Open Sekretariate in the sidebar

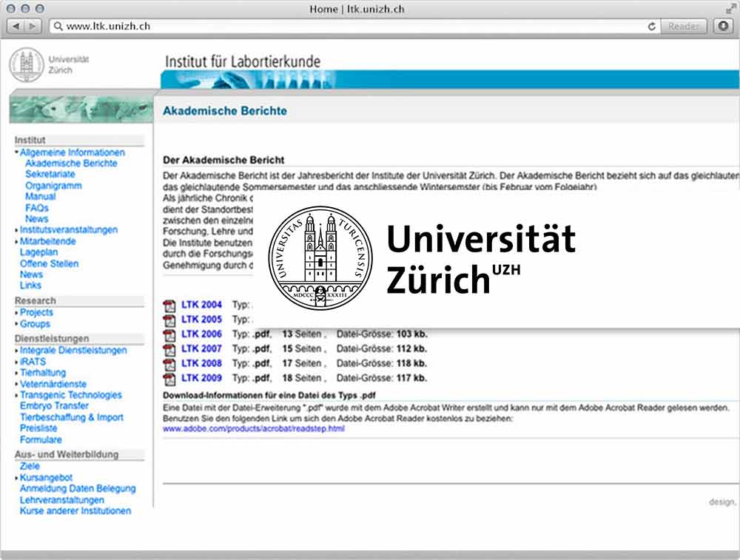50,174
